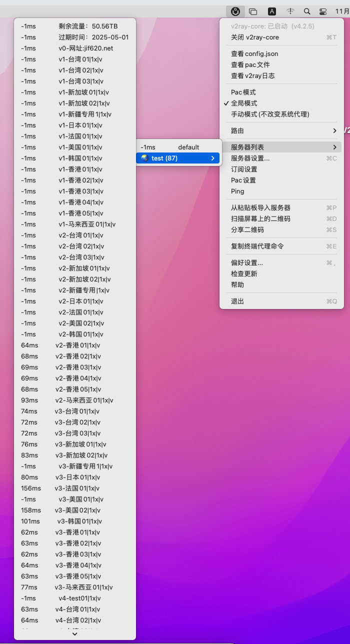Click 退出 to quit the app

point(237,301)
